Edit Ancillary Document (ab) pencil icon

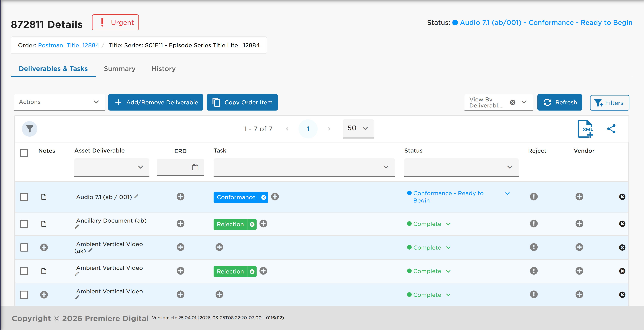[x=77, y=227]
